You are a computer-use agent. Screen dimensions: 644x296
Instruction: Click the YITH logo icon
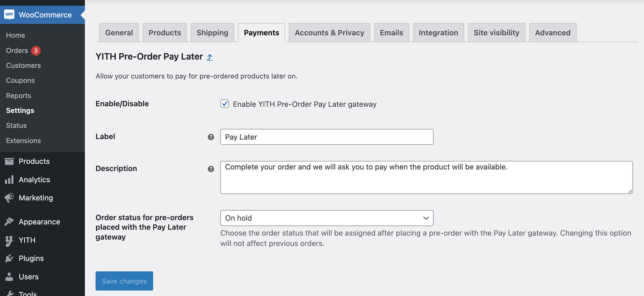coord(9,240)
